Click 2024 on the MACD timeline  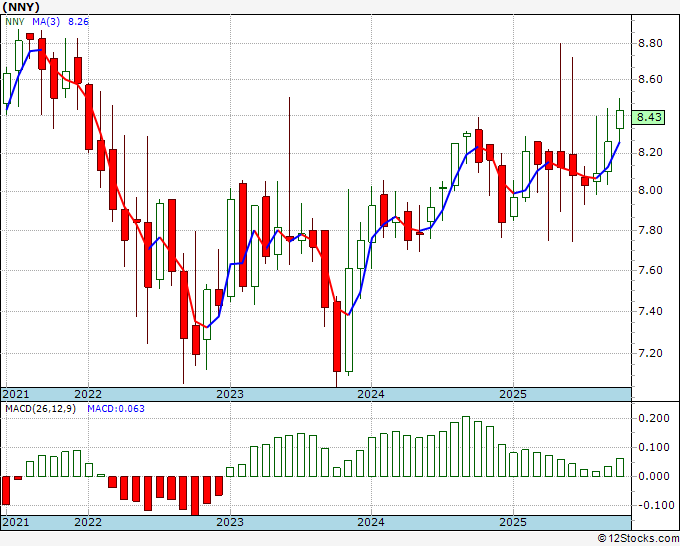(x=371, y=522)
